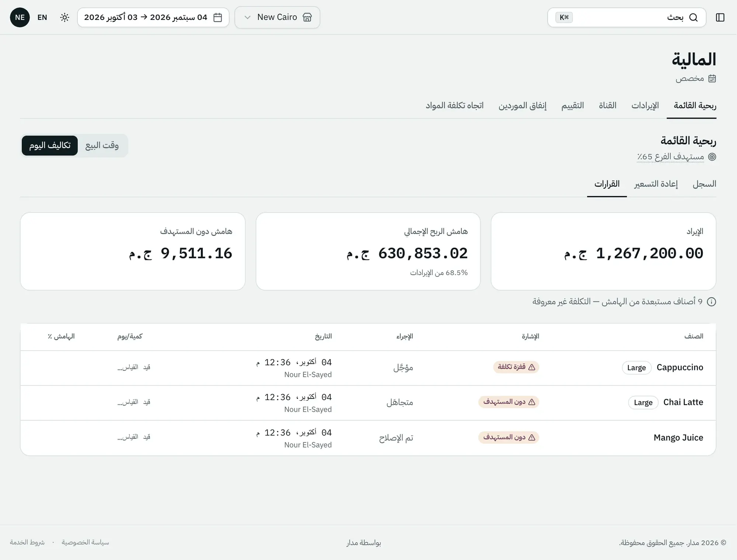This screenshot has width=737, height=560.
Task: Switch to the الإيرادات tab
Action: (645, 106)
